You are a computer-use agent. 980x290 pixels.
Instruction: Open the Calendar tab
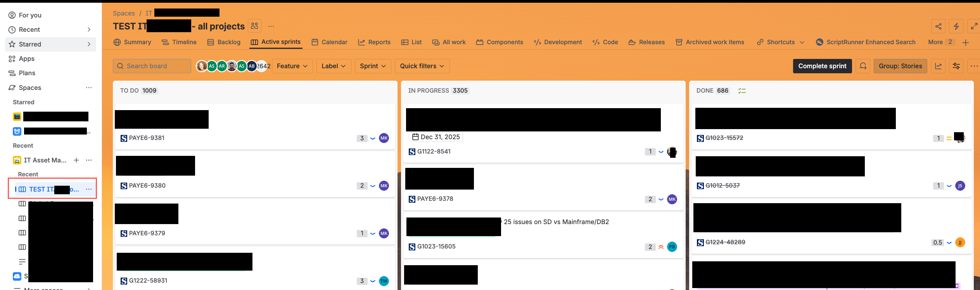[329, 42]
